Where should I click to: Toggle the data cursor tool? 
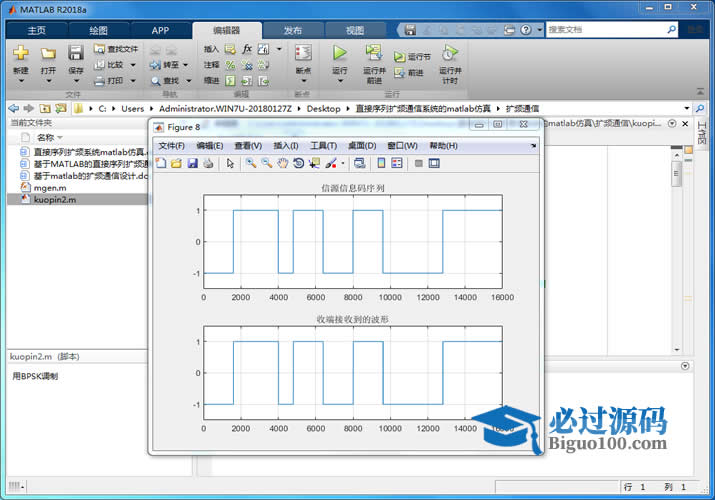[314, 163]
